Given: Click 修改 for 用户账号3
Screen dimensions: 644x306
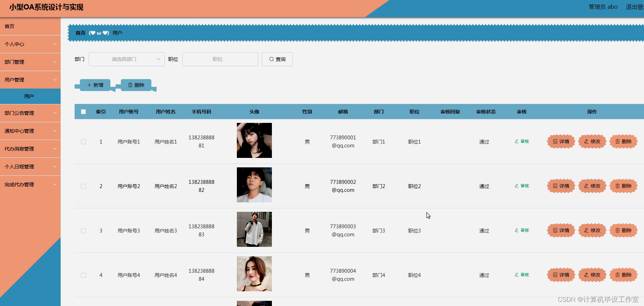Looking at the screenshot, I should 592,230.
